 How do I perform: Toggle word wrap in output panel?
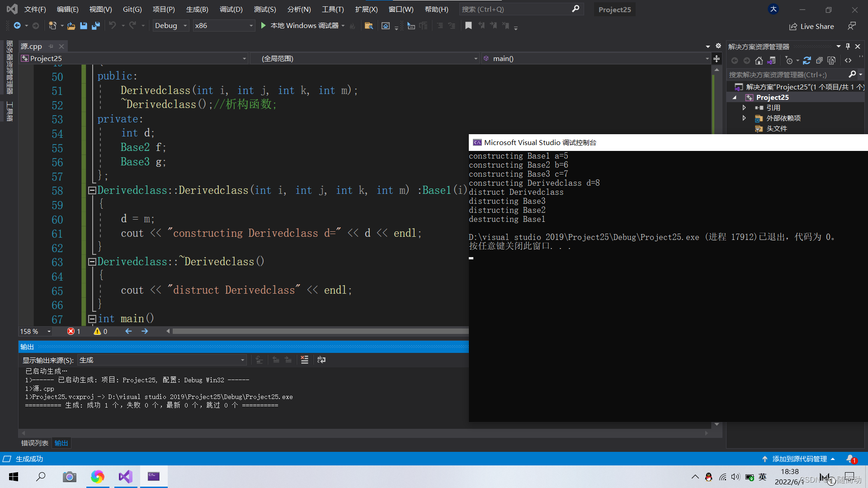pos(321,360)
